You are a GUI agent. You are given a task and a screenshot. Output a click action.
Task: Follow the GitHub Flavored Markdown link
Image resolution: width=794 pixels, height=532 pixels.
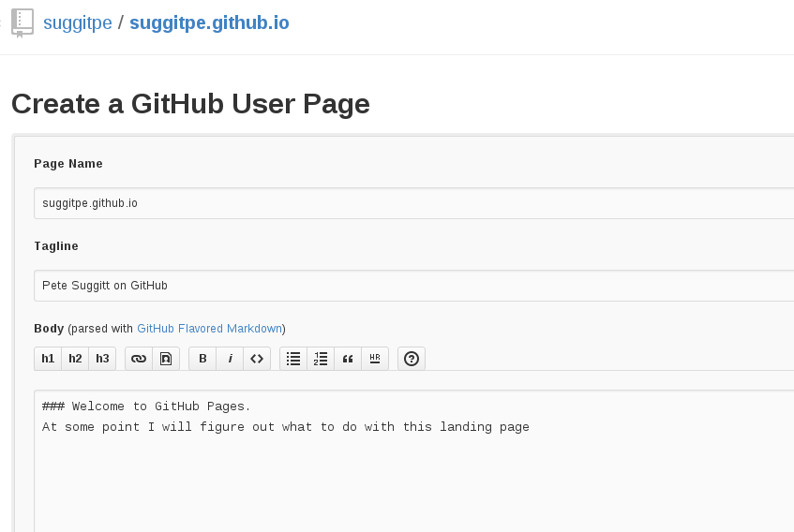(x=209, y=329)
